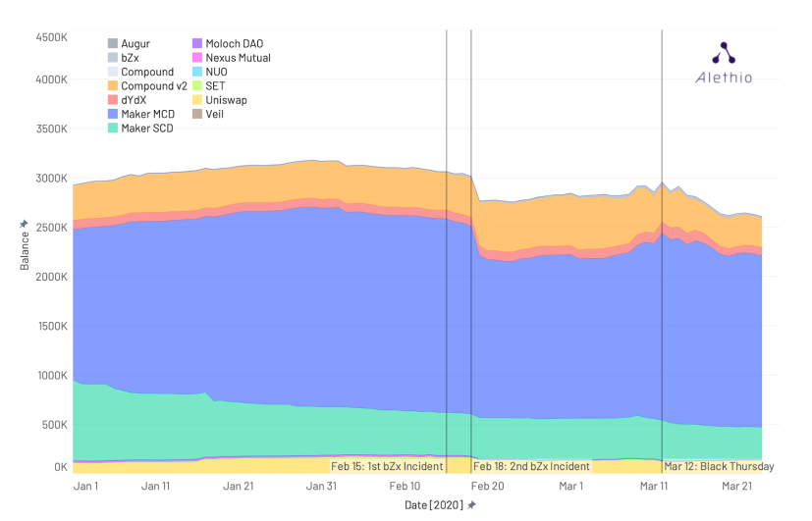Viewport: 812px width, 521px height.
Task: Click the 0K y-axis tick label
Action: coord(61,467)
